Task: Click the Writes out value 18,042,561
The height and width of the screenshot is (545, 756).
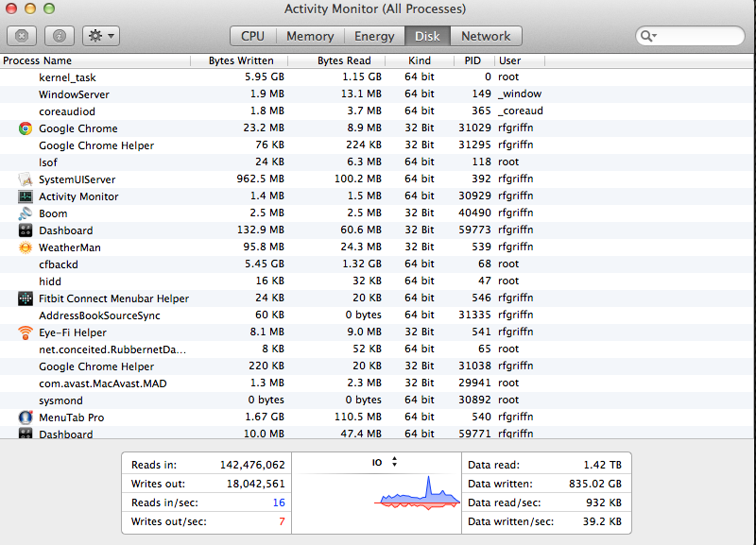Action: (255, 484)
